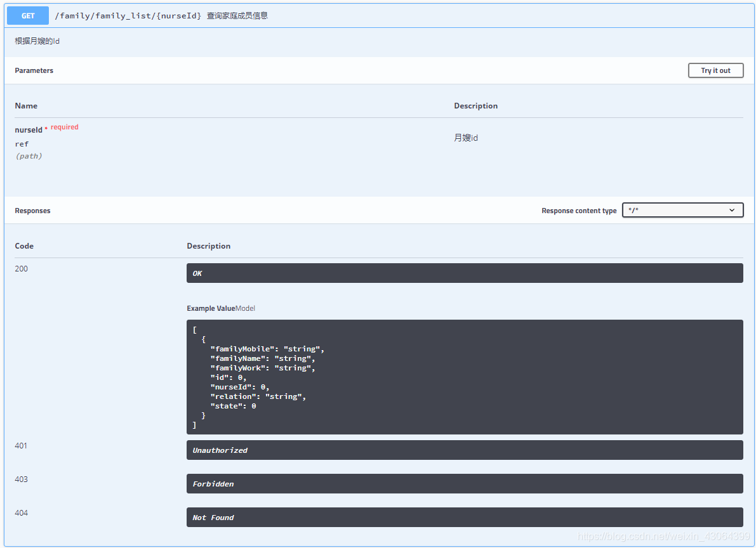Click the 404 response code
The width and height of the screenshot is (756, 548).
click(x=21, y=513)
